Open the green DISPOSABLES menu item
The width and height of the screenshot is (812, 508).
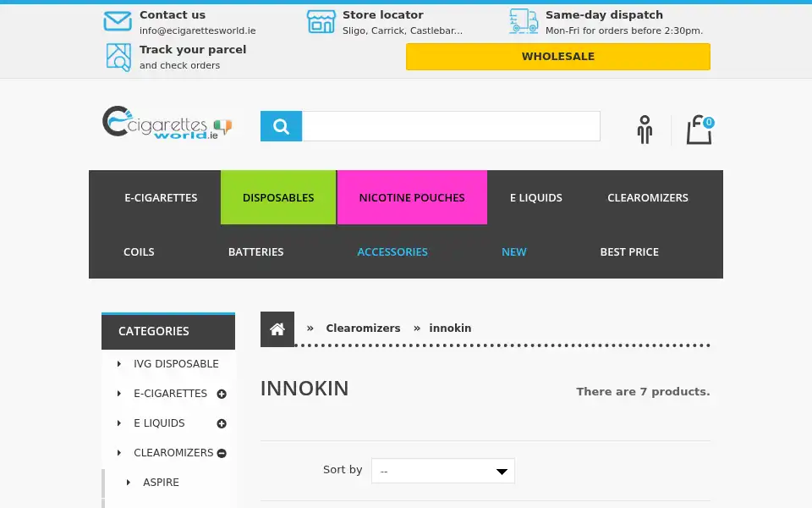(278, 197)
